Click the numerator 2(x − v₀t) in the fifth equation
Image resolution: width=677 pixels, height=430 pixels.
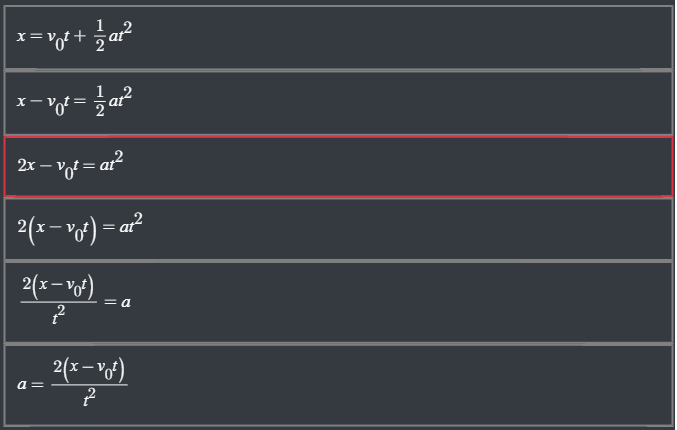58,287
